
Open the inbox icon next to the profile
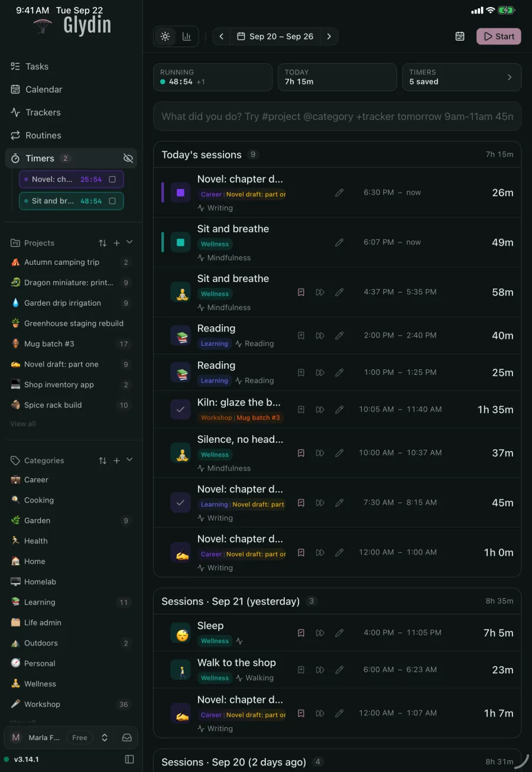coord(126,738)
